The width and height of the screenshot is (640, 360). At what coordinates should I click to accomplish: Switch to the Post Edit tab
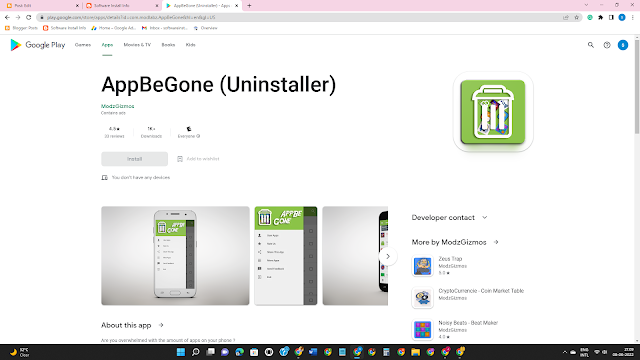42,6
